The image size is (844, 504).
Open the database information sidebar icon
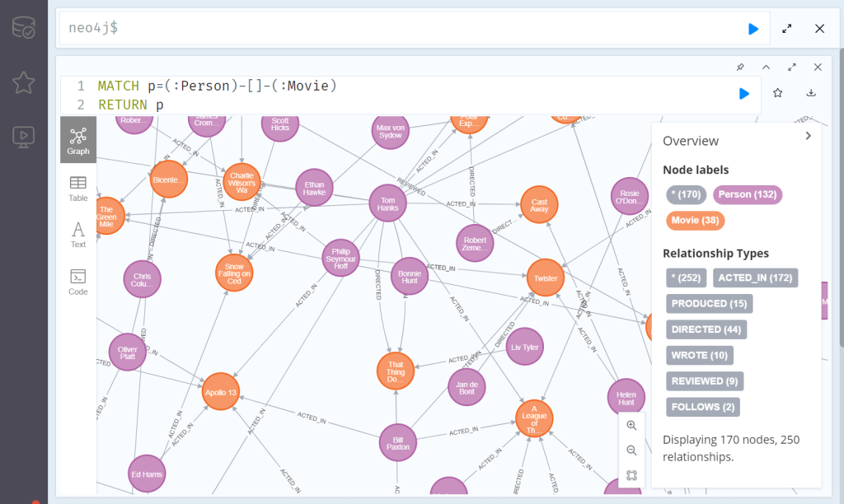coord(24,27)
